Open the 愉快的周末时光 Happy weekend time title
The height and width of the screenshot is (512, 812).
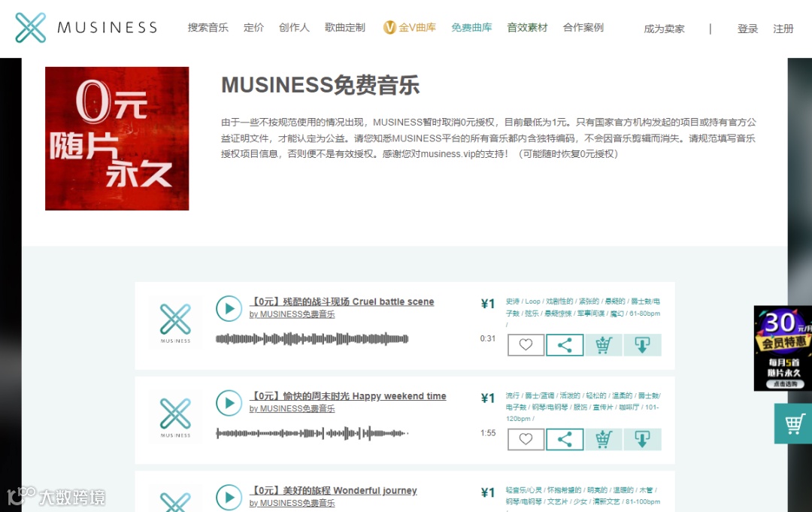348,396
